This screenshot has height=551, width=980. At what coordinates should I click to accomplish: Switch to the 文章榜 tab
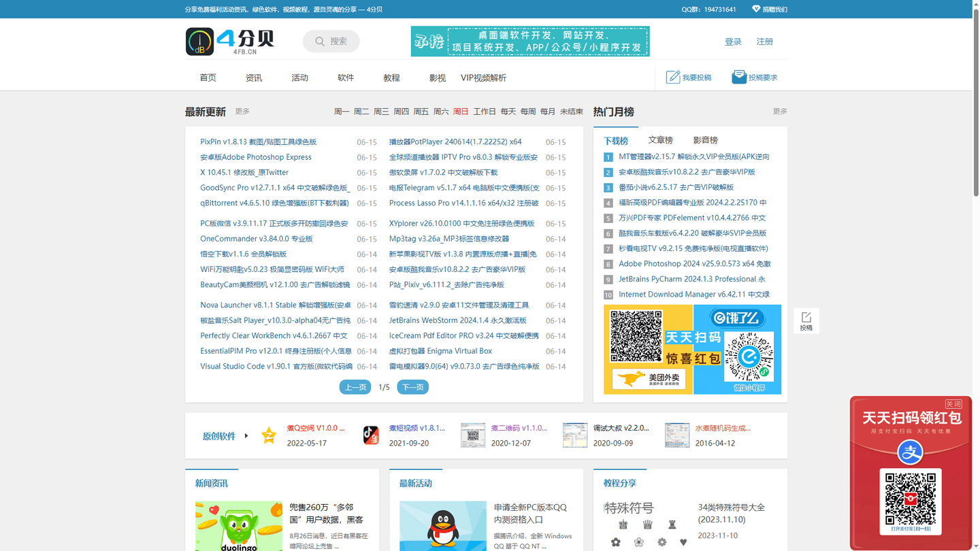tap(661, 140)
